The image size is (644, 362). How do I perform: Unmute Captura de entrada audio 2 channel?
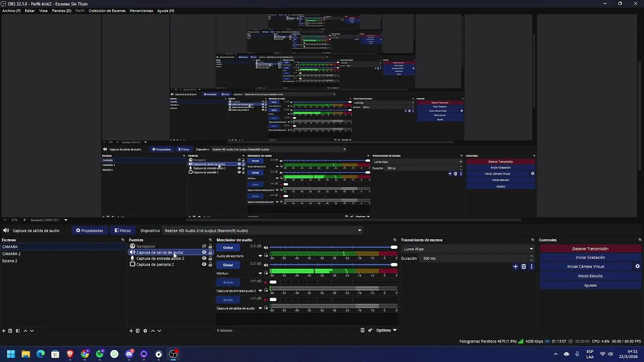click(266, 283)
